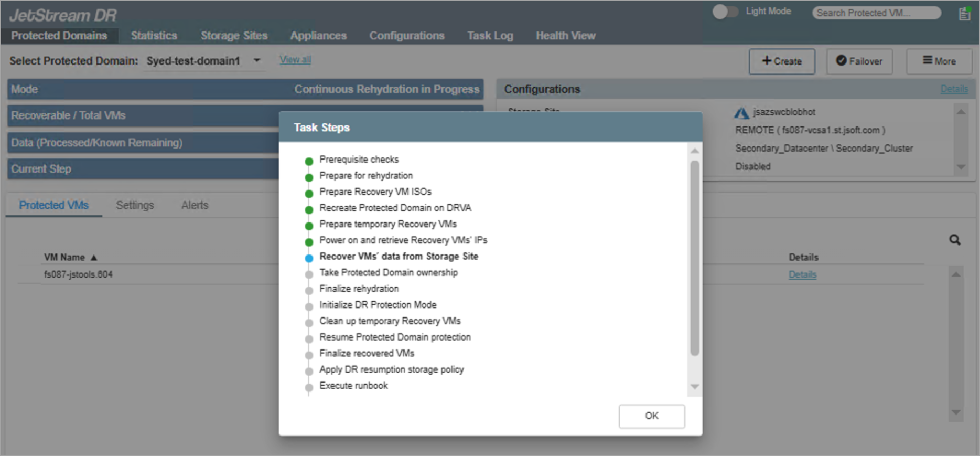Click the magnifier search icon above table
This screenshot has width=980, height=456.
click(954, 240)
